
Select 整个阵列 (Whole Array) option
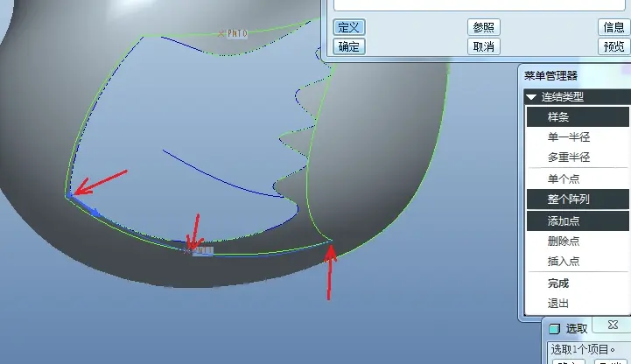[578, 199]
